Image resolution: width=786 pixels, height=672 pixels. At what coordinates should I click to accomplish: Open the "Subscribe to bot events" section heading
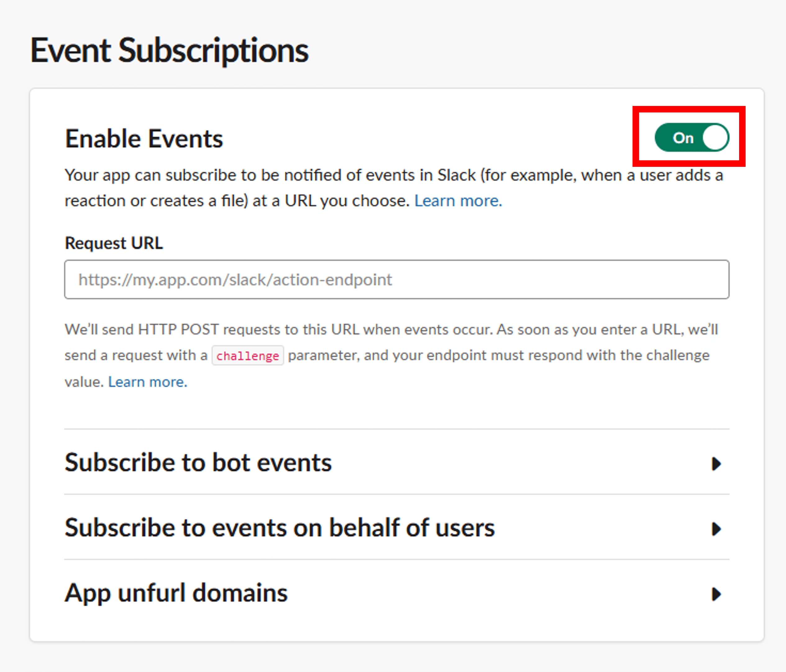point(198,463)
